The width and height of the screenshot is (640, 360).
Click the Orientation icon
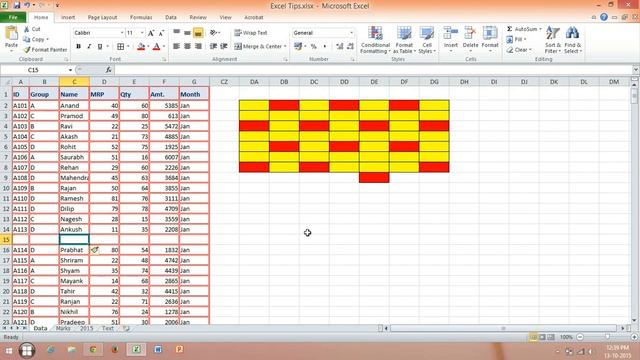click(x=214, y=33)
